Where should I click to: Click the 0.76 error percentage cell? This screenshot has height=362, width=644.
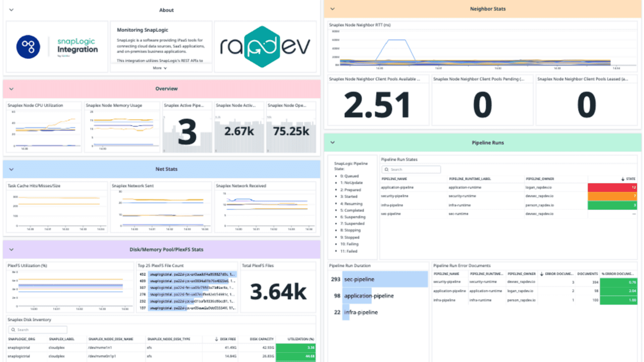(618, 282)
